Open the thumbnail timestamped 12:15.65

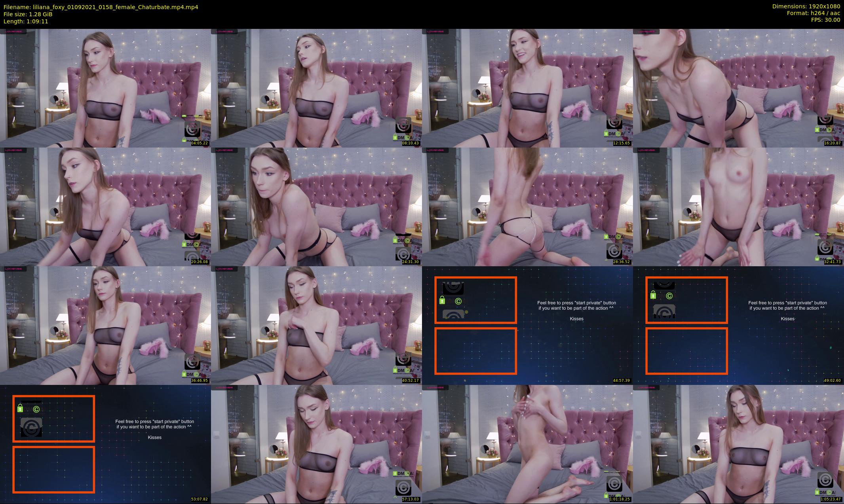click(527, 88)
